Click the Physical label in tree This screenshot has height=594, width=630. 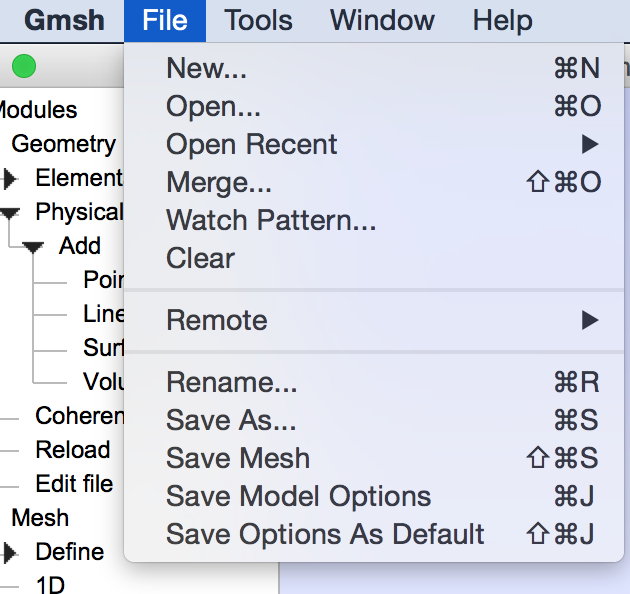pyautogui.click(x=80, y=212)
